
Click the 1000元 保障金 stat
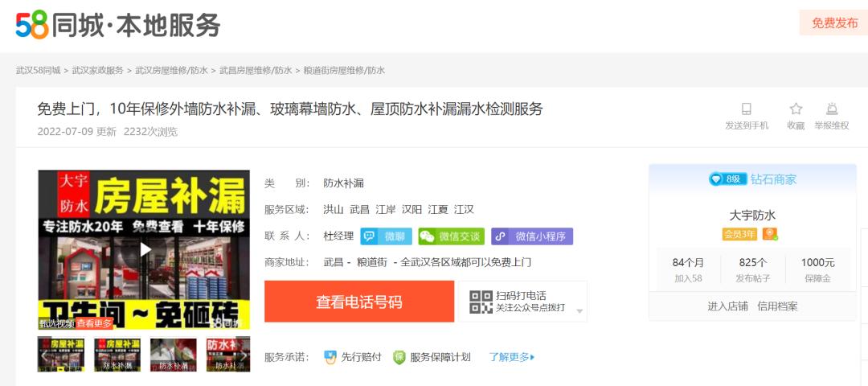[817, 269]
